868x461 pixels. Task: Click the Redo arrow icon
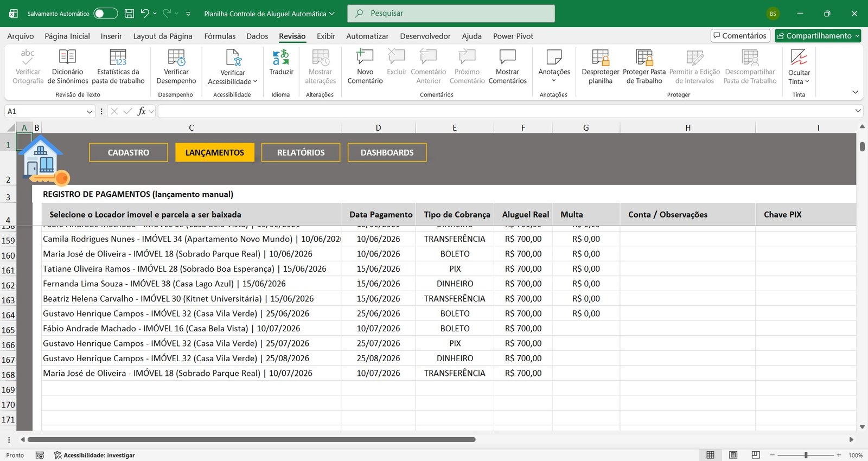(x=167, y=13)
